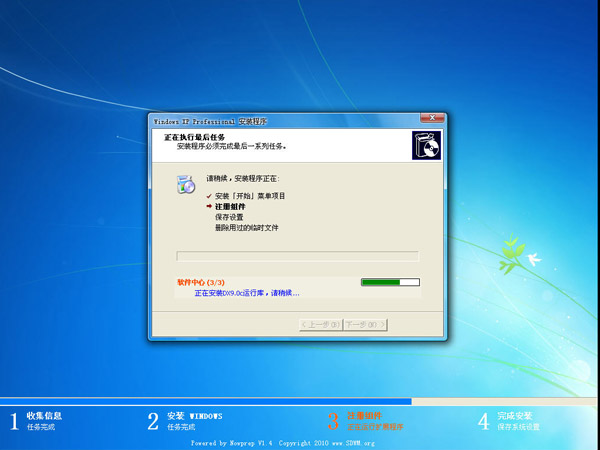Click the red checkmark next to 安装「开始」菜单项目
Image resolution: width=600 pixels, height=450 pixels.
209,196
